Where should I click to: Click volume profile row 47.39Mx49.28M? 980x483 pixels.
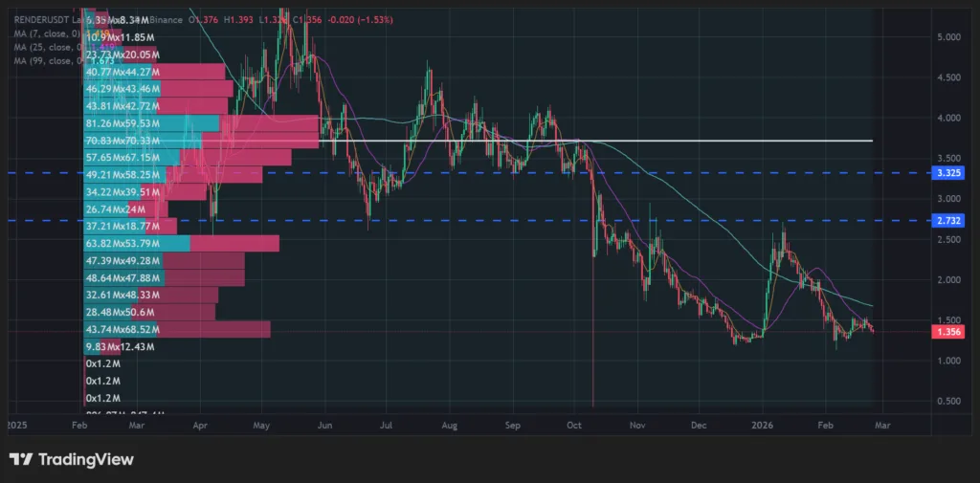pos(164,260)
